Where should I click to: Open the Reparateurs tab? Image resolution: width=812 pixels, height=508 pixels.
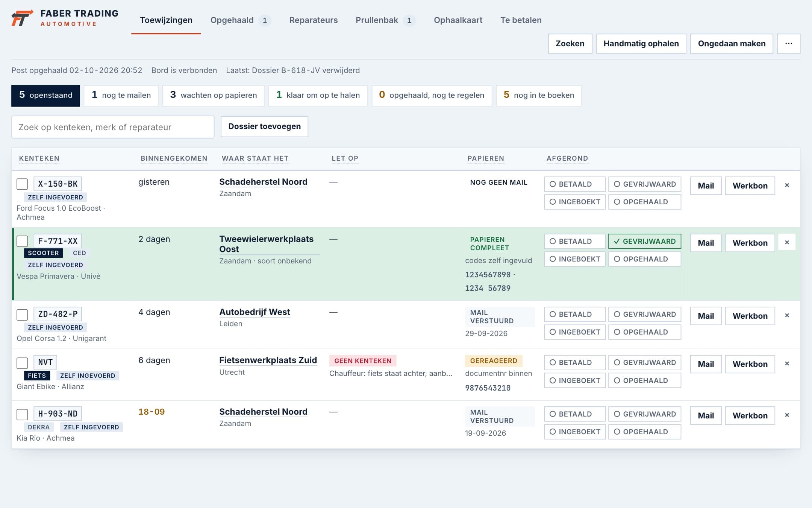[313, 20]
